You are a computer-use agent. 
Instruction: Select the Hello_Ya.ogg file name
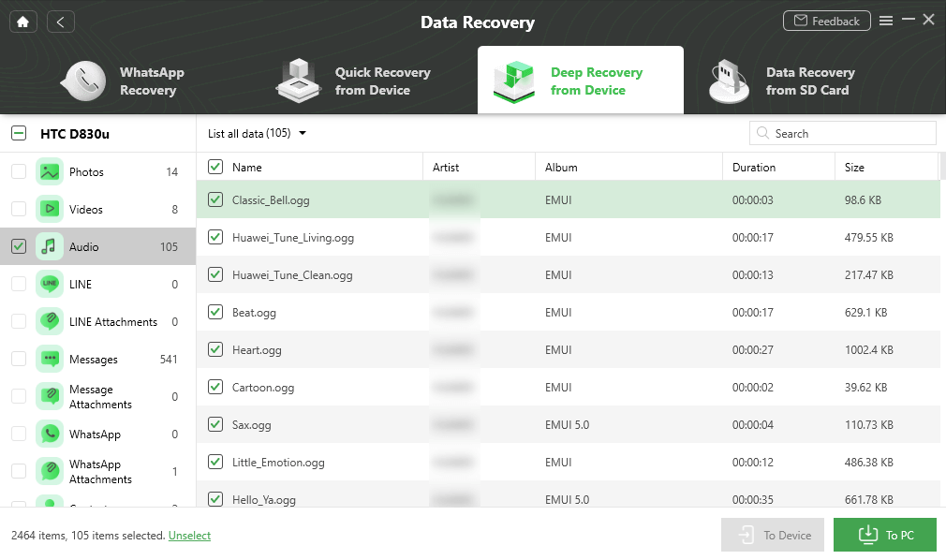tap(263, 500)
